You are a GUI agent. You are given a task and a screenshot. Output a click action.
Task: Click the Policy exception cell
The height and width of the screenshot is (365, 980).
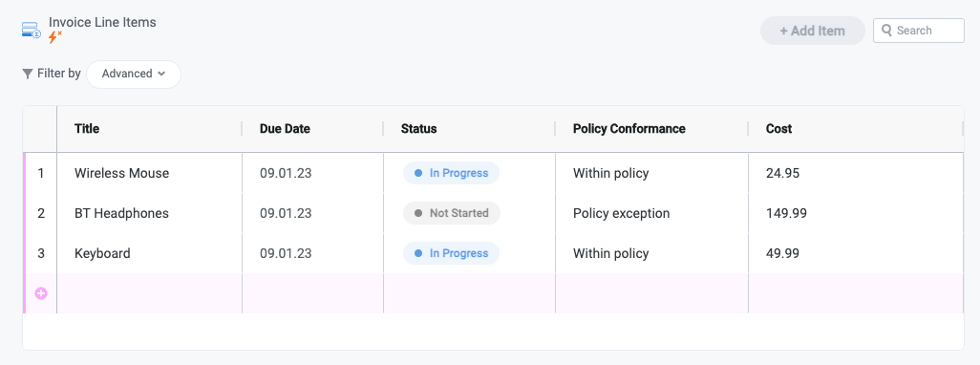[x=651, y=213]
